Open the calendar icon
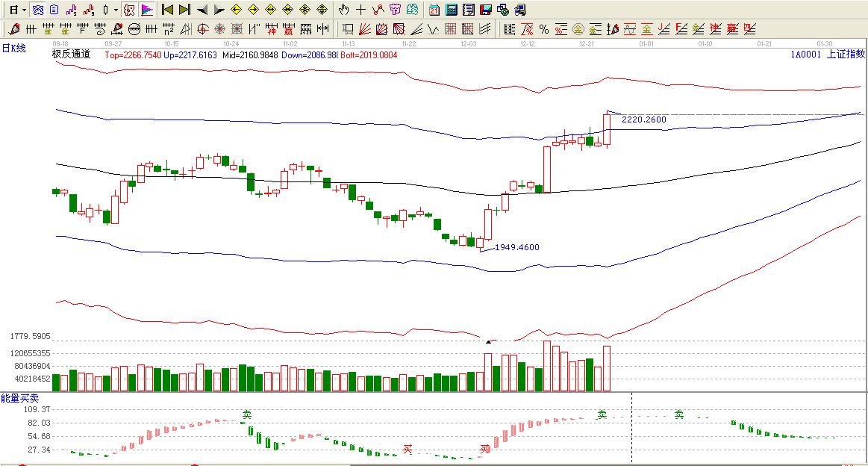This screenshot has width=868, height=466. click(x=434, y=10)
